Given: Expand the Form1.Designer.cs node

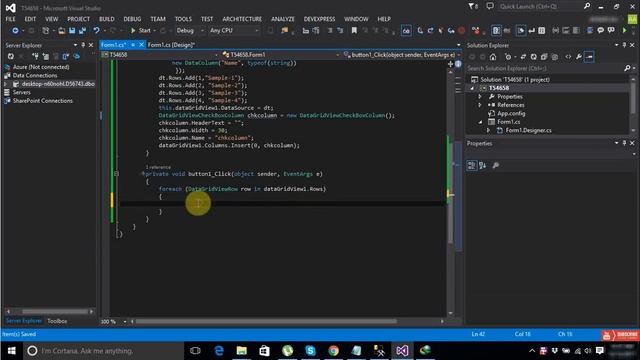Looking at the screenshot, I should click(489, 130).
